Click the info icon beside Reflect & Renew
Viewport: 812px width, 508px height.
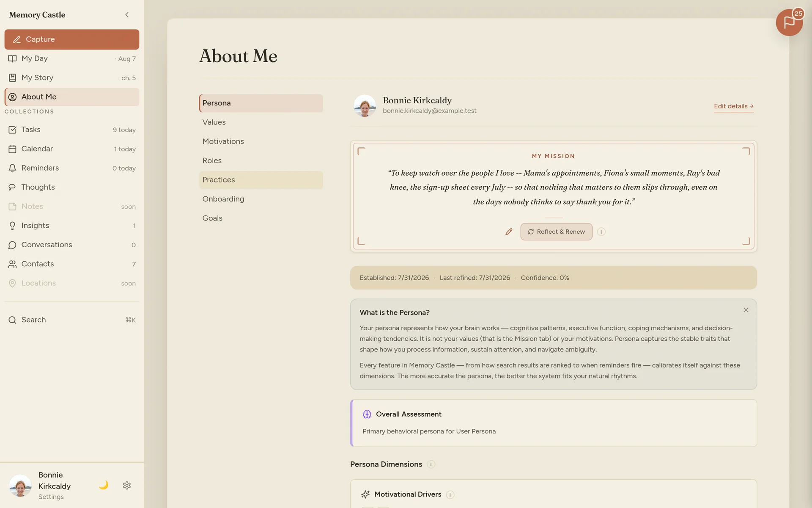click(601, 232)
